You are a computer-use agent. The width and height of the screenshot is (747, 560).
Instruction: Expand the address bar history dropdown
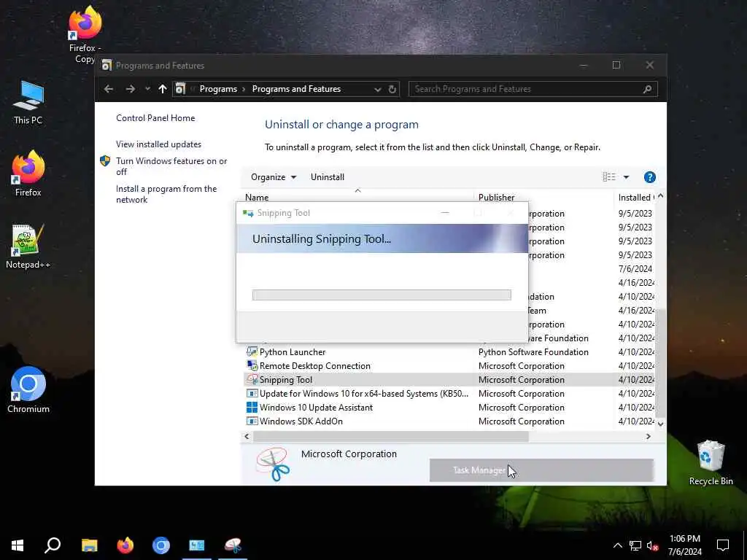point(377,89)
